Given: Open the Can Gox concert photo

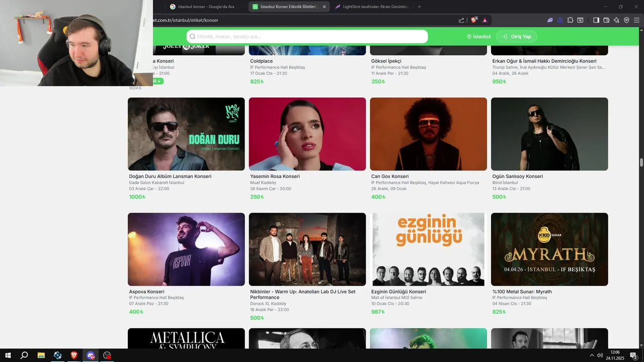Looking at the screenshot, I should [428, 134].
